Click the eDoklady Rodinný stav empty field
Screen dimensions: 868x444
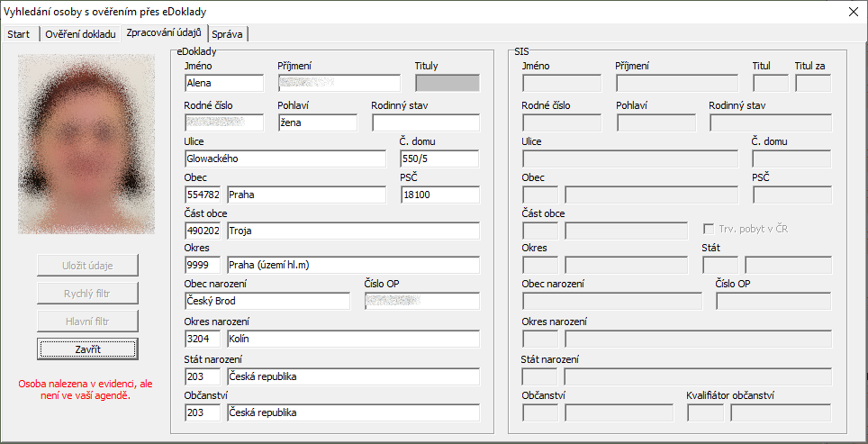[425, 122]
